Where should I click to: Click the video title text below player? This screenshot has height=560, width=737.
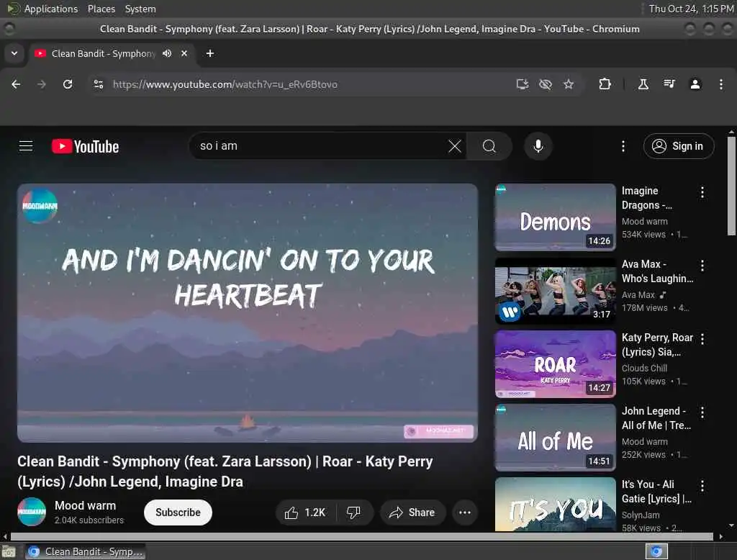coord(225,471)
